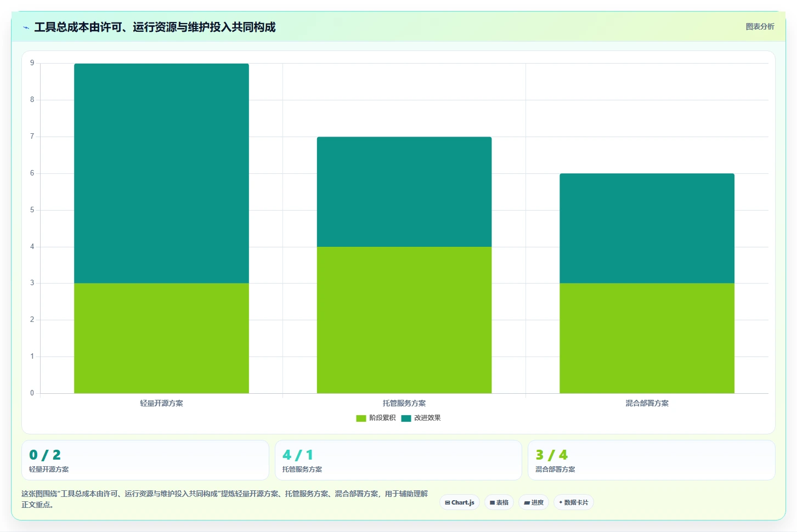This screenshot has height=532, width=797.
Task: Click the teal segment of the 轻量开源方案 bar
Action: [161, 173]
